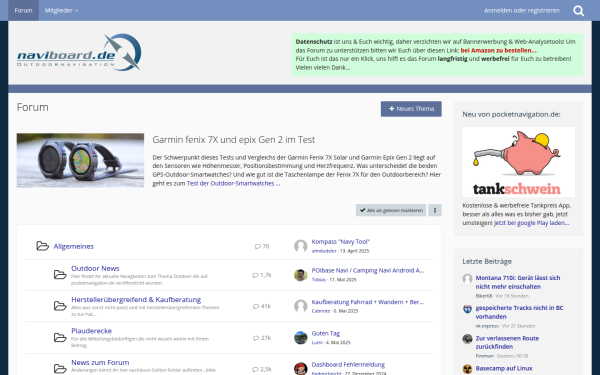Screen dimensions: 600x375
Task: Click username vk-express in sidebar
Action: pyautogui.click(x=487, y=326)
